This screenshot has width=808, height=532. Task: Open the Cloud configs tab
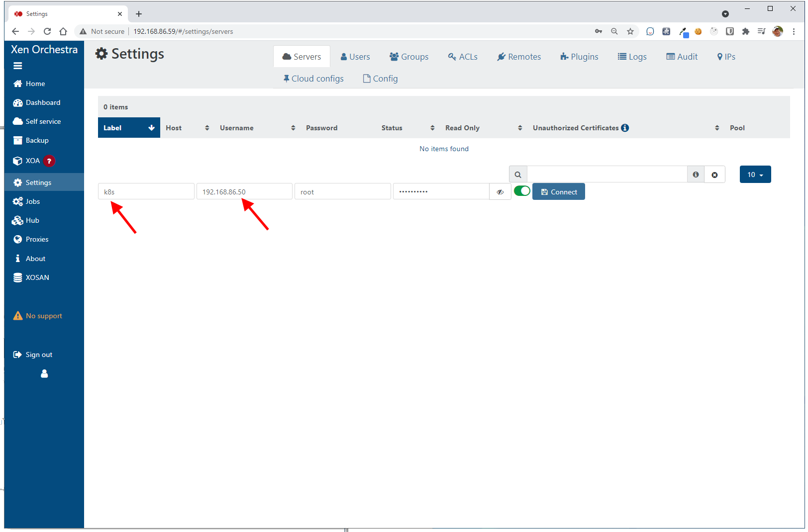[313, 79]
